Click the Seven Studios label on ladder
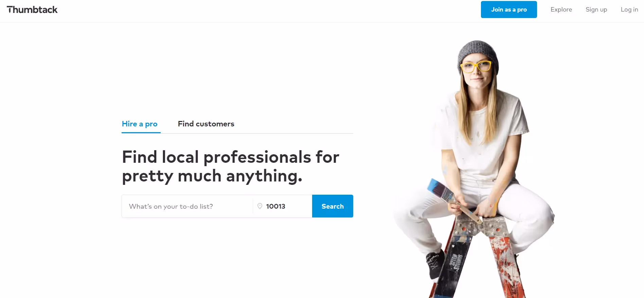644x298 pixels. pos(456,262)
